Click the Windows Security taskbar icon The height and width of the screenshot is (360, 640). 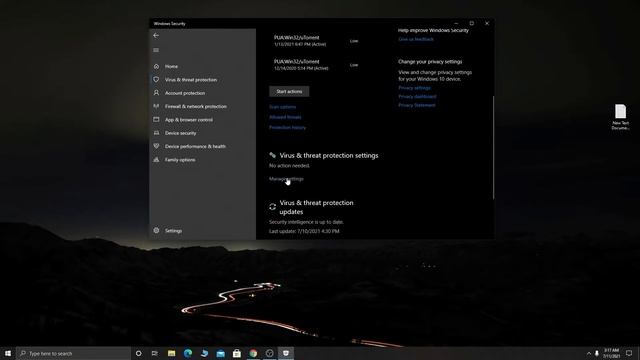click(286, 353)
